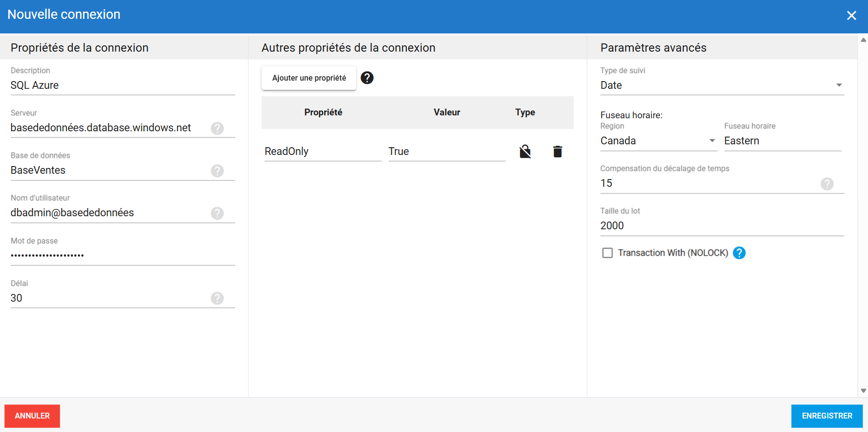This screenshot has width=868, height=432.
Task: Click the Propriétés de la connexion heading
Action: 80,48
